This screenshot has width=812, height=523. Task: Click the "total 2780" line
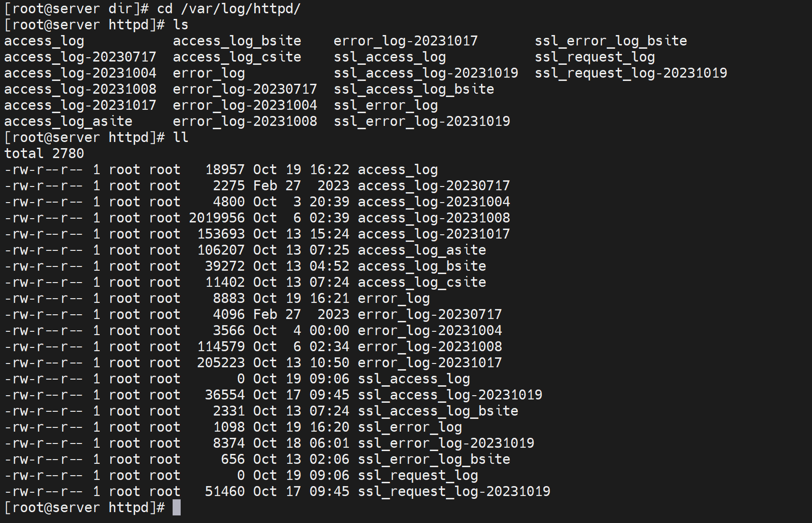[x=44, y=153]
